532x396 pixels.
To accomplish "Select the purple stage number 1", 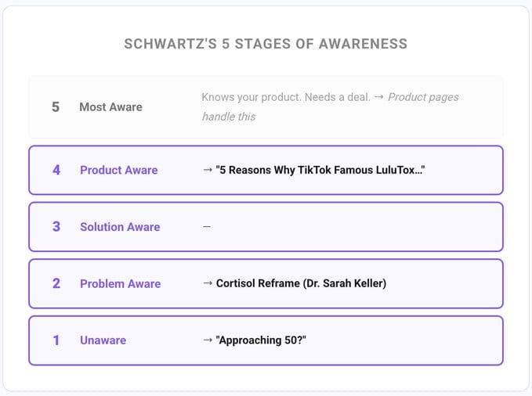I will (56, 340).
